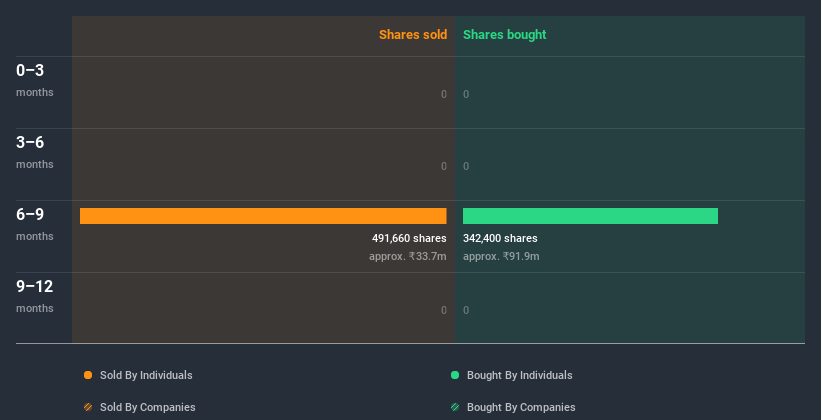Click the sold value 0 in 0–3 months row
Screen dimensions: 821x420
pyautogui.click(x=444, y=94)
